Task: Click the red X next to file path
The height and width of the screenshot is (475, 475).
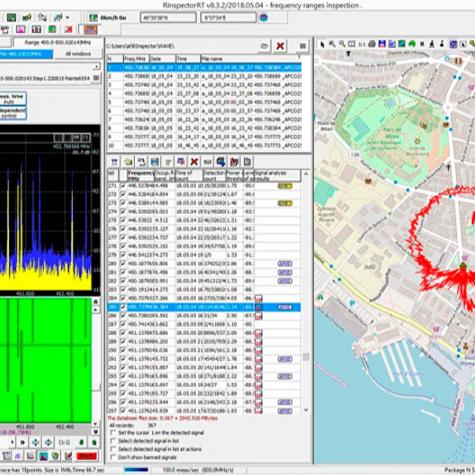Action: click(x=280, y=46)
